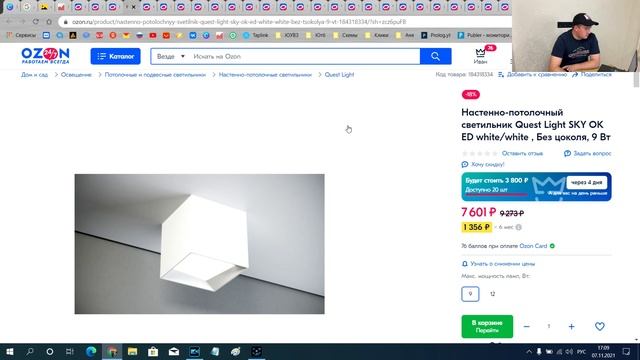Go to Освещение breadcrumb
This screenshot has height=360, width=640.
[76, 75]
